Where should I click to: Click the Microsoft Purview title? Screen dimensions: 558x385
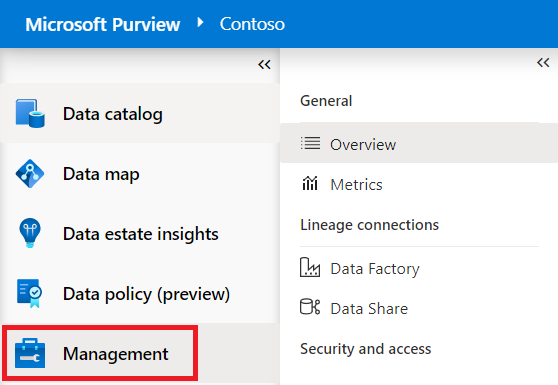tap(102, 25)
